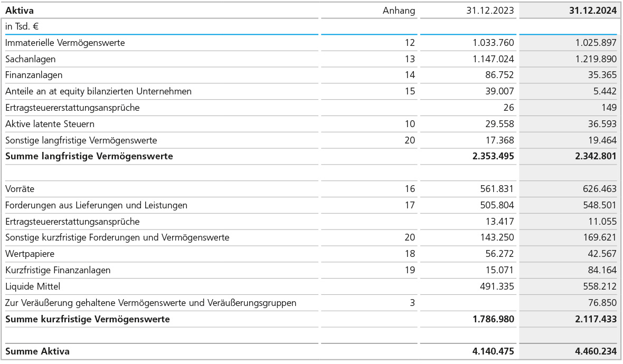
Task: Click the Zur Veräußerung gehaltene Vermögenswerte row
Action: (x=150, y=303)
